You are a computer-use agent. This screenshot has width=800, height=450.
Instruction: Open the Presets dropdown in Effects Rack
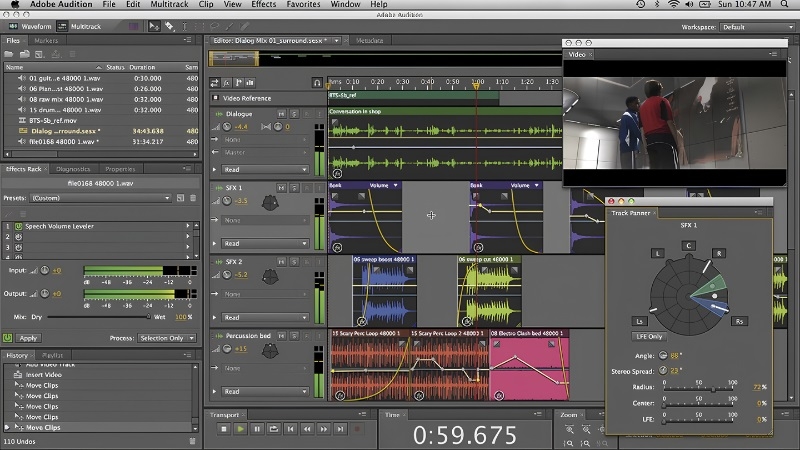coord(100,198)
